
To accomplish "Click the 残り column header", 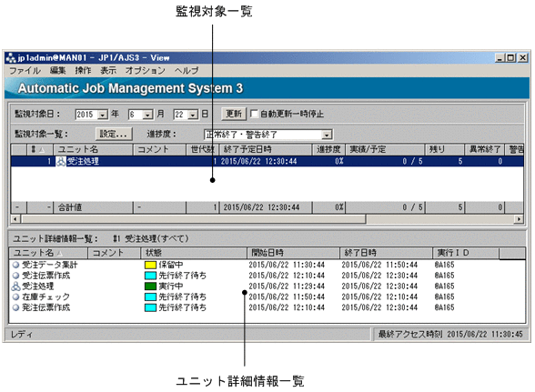I will pyautogui.click(x=445, y=149).
